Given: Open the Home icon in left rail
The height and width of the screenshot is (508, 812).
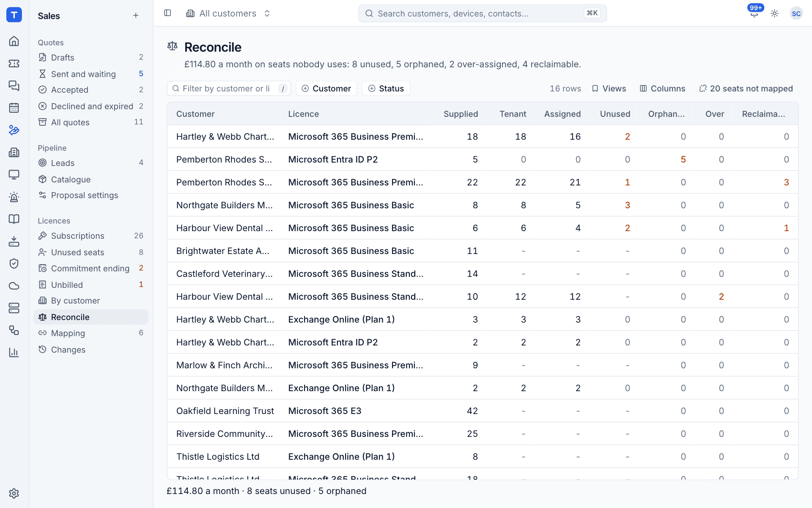Looking at the screenshot, I should coord(14,41).
